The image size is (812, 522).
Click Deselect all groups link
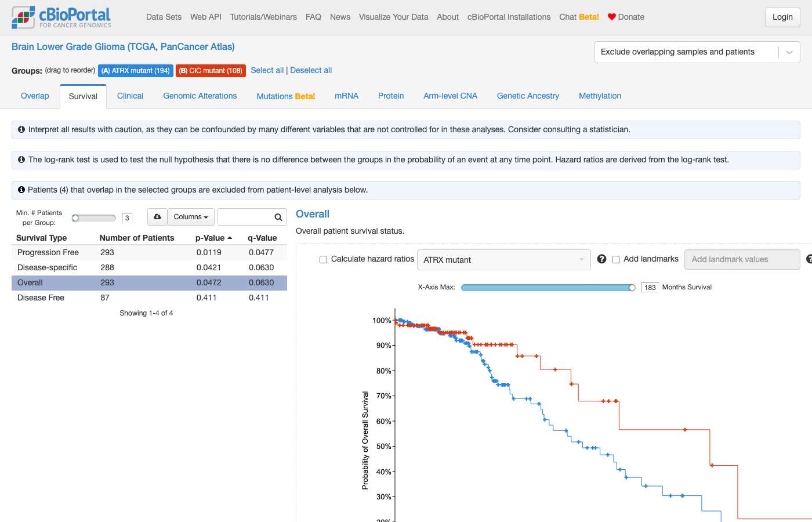click(311, 70)
